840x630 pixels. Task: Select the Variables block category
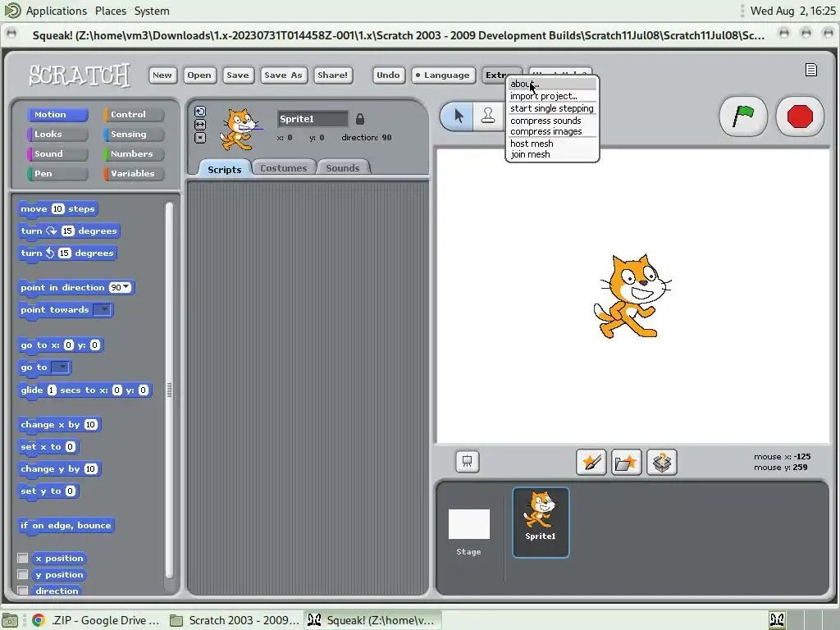(134, 174)
